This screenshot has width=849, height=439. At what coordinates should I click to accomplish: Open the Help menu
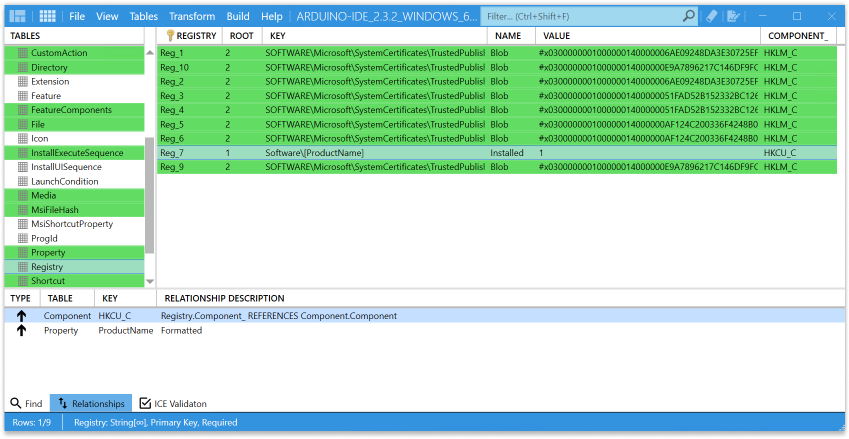[272, 16]
